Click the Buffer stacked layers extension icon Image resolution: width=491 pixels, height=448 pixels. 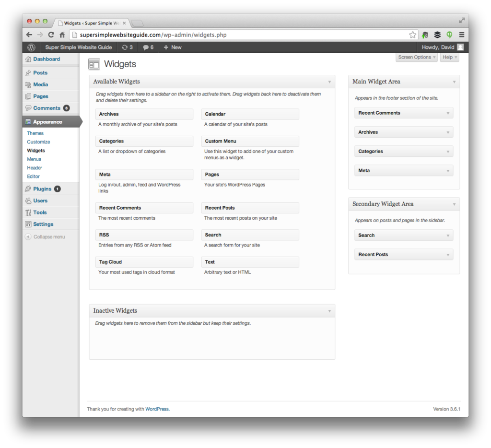tap(437, 35)
